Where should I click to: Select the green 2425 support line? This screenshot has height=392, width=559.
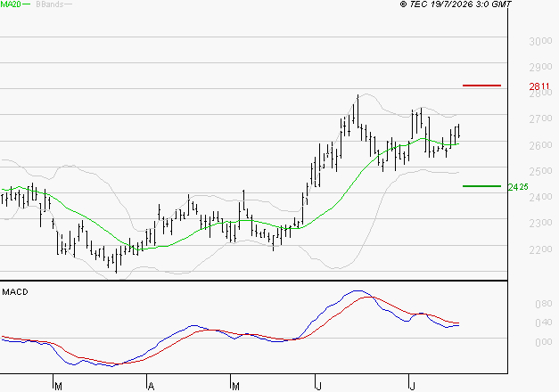pyautogui.click(x=481, y=186)
